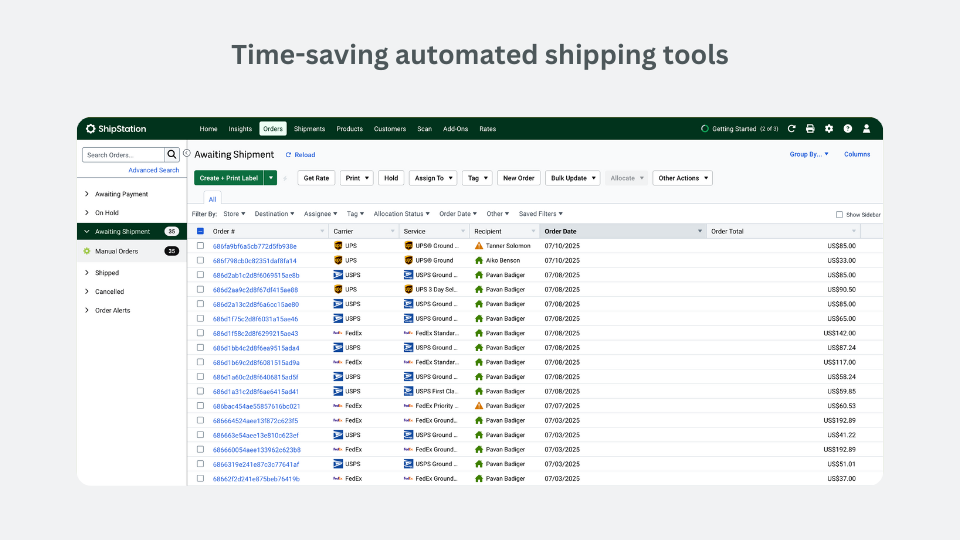Screen dimensions: 960x540
Task: Open the Create + Print Label dropdown arrow
Action: (x=271, y=178)
